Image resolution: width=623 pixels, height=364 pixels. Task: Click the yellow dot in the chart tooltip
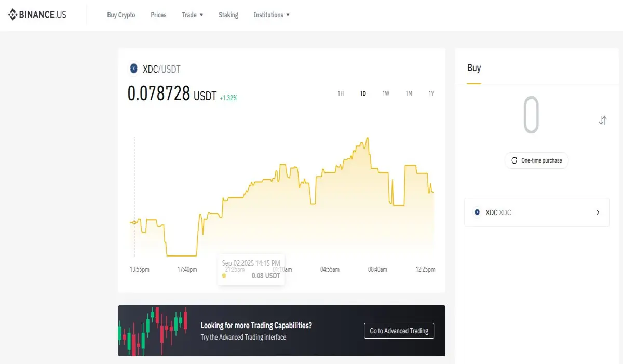(x=224, y=276)
